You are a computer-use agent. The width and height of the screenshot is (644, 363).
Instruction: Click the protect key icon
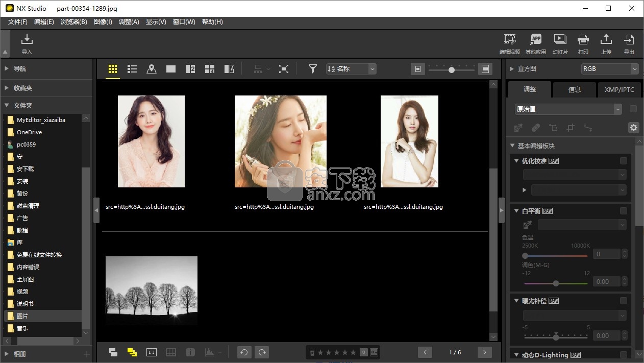374,352
